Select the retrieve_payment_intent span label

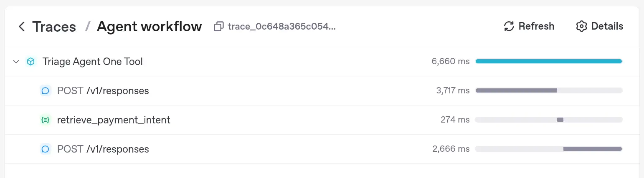(114, 120)
